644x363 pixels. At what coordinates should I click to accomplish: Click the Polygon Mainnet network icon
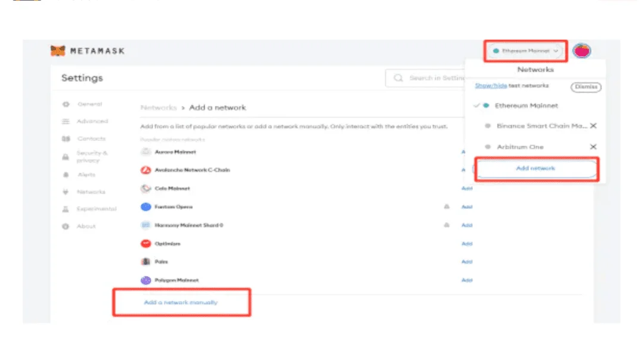pyautogui.click(x=145, y=280)
